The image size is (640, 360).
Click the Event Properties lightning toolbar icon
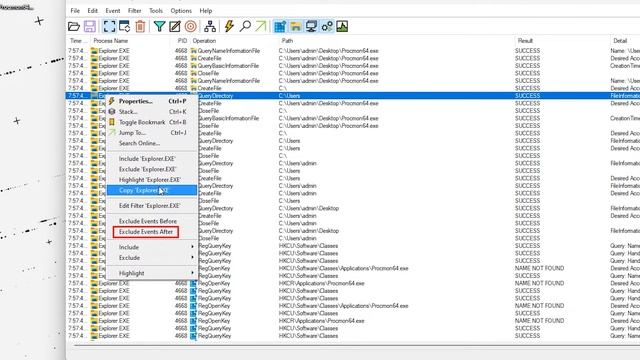click(x=229, y=27)
